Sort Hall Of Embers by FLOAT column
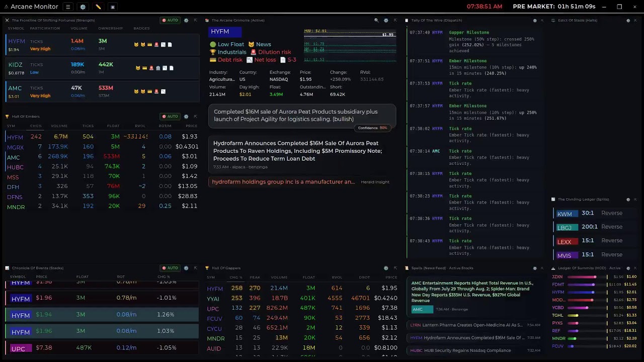 point(113,126)
